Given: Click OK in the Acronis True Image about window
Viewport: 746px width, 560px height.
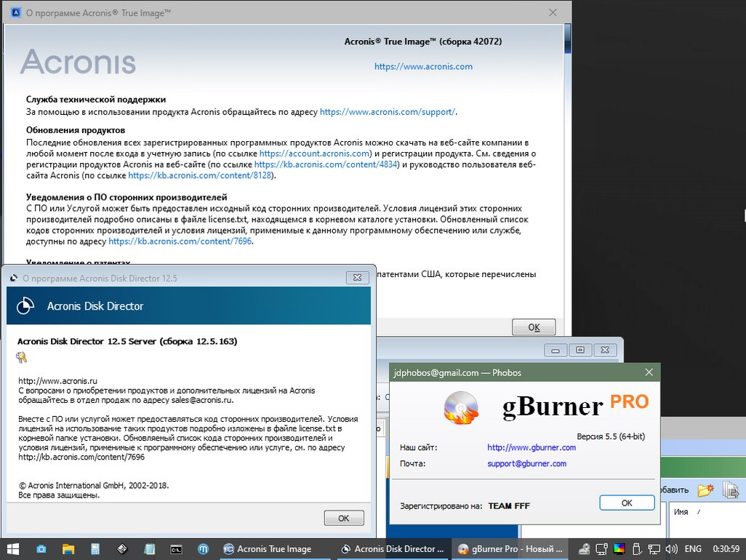Looking at the screenshot, I should [534, 327].
